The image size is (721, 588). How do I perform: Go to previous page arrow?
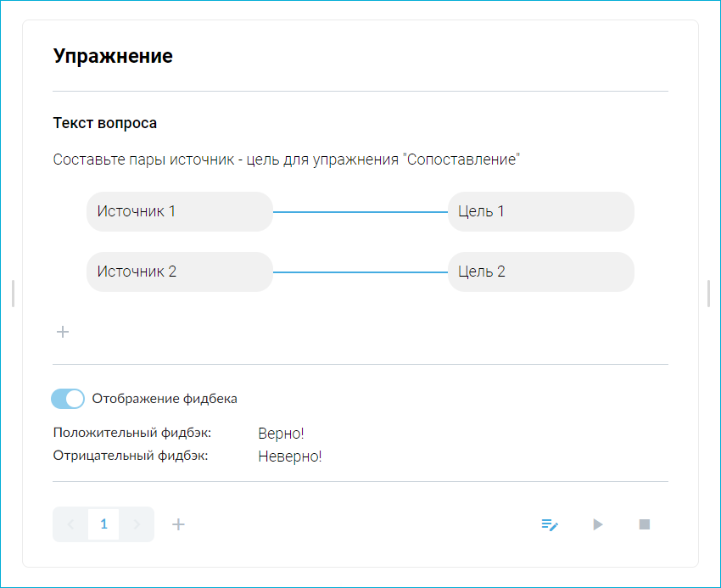[x=70, y=524]
